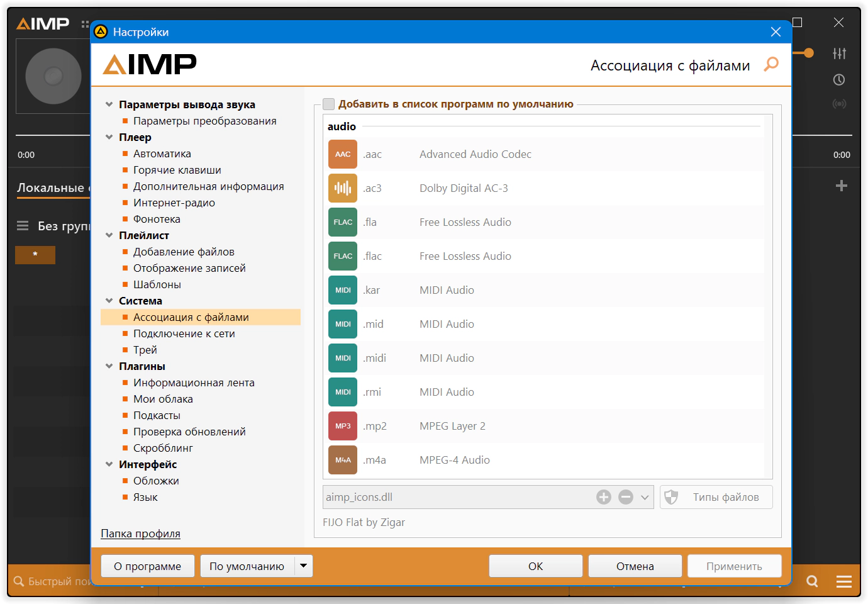Click the radio broadcast icon in main window

coord(839,104)
